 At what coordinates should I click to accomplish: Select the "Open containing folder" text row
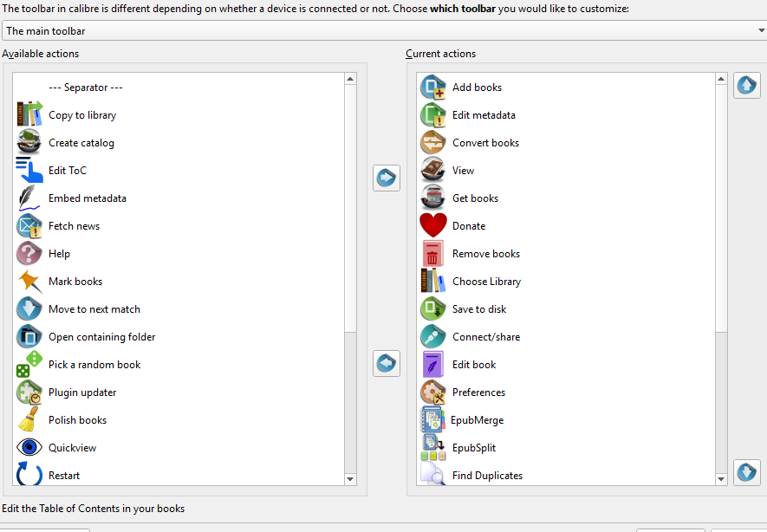pos(101,337)
